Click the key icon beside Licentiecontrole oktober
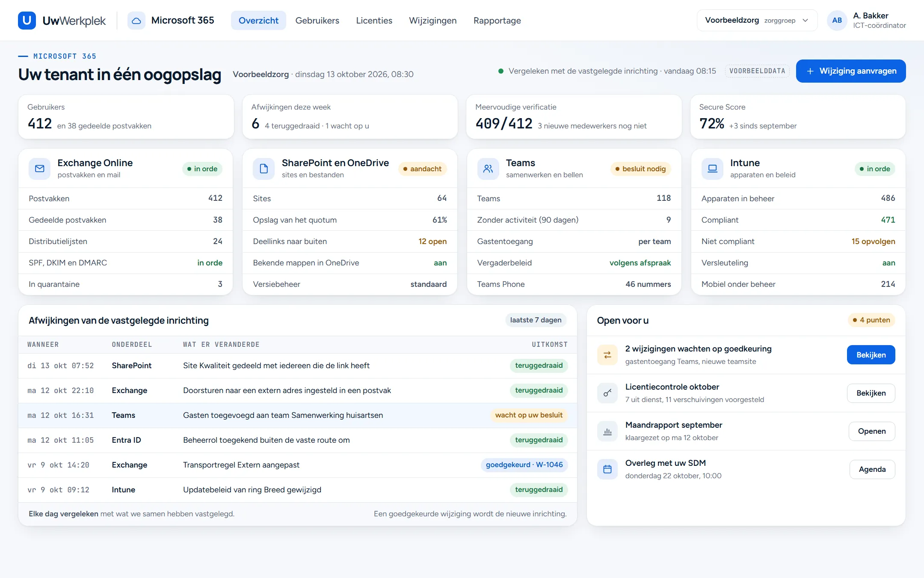Viewport: 924px width, 578px height. (x=607, y=393)
